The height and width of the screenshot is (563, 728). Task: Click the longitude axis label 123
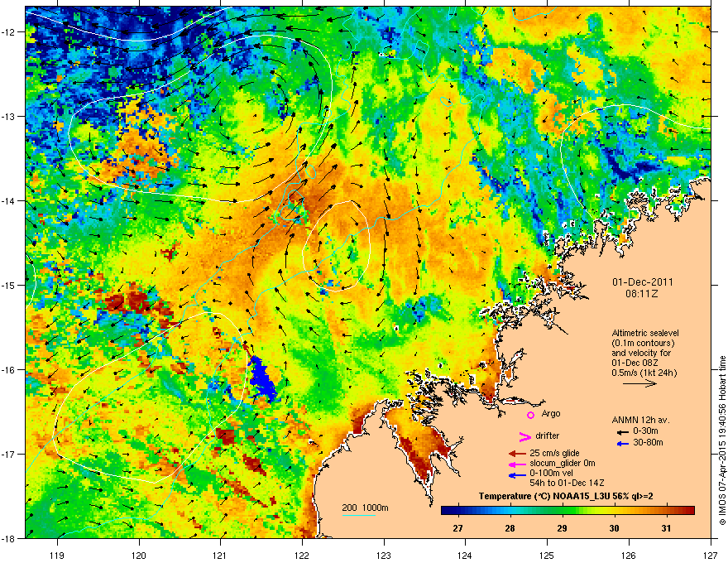click(384, 555)
